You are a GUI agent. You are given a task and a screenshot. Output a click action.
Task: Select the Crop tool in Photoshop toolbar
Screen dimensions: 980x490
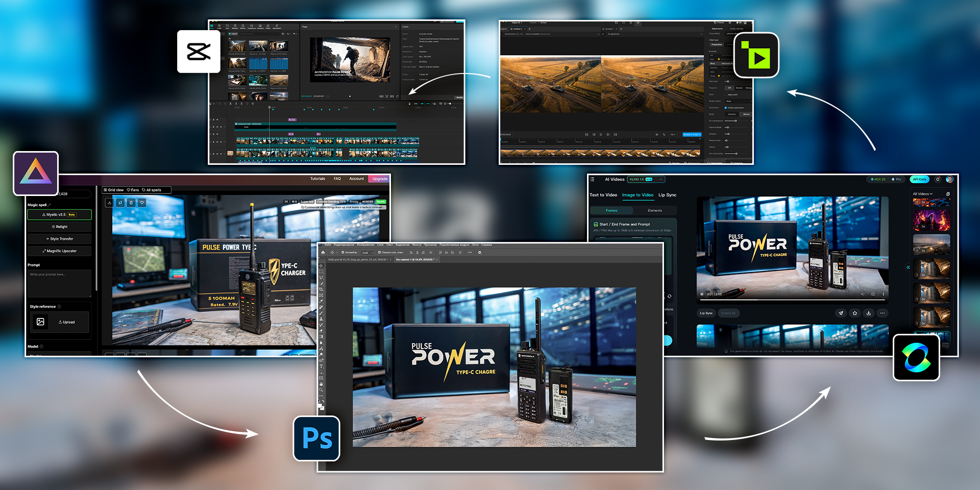point(321,289)
